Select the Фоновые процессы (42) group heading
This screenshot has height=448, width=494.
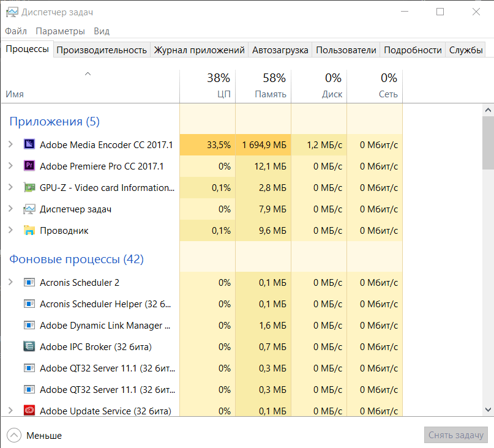(x=77, y=259)
